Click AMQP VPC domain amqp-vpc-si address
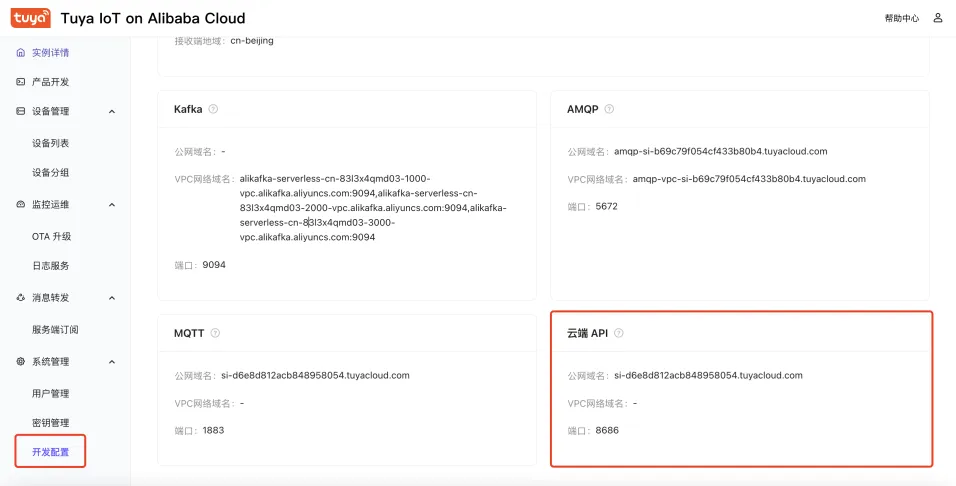Screen dimensions: 956x486 [749, 179]
